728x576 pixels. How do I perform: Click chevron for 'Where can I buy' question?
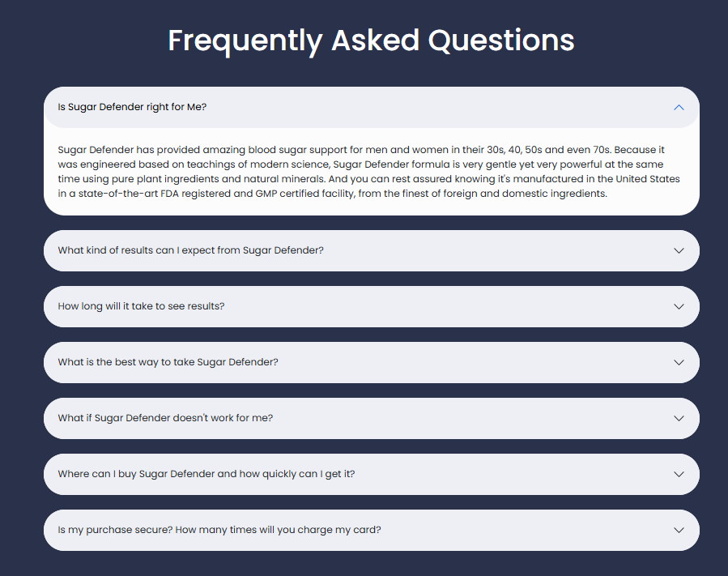pos(679,474)
